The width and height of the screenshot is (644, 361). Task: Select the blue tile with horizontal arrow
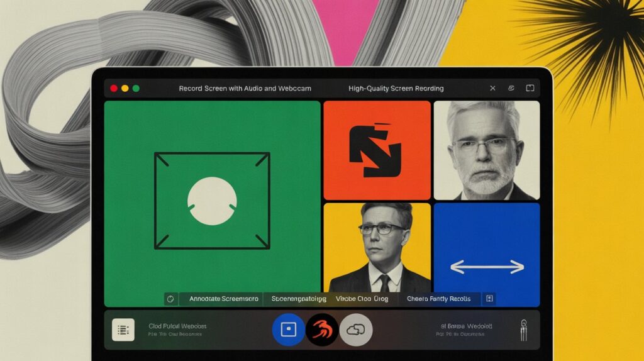pyautogui.click(x=487, y=254)
